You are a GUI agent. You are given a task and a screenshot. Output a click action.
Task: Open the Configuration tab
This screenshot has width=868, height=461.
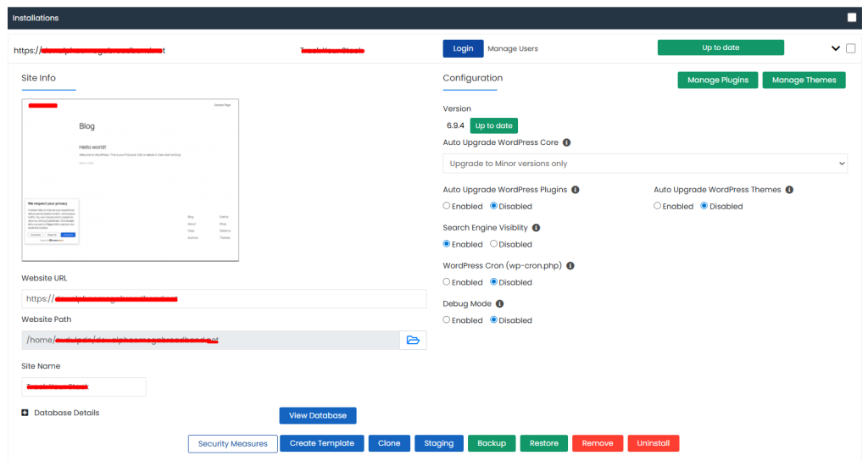point(472,78)
